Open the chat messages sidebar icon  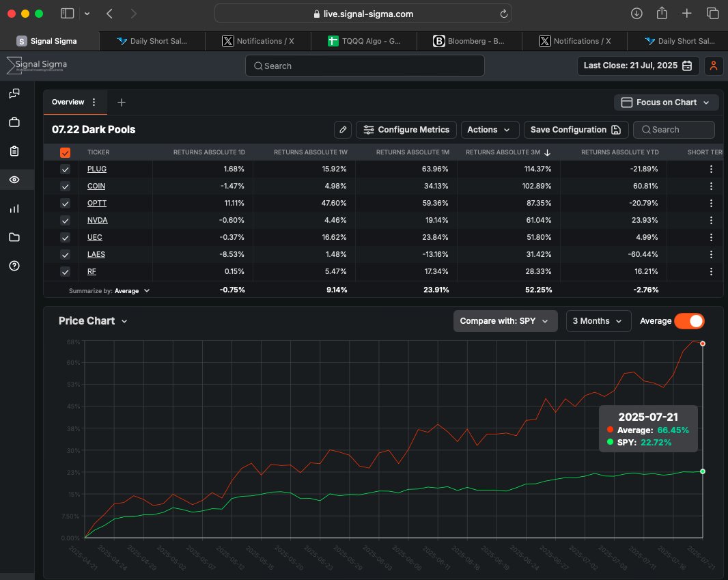pyautogui.click(x=14, y=94)
